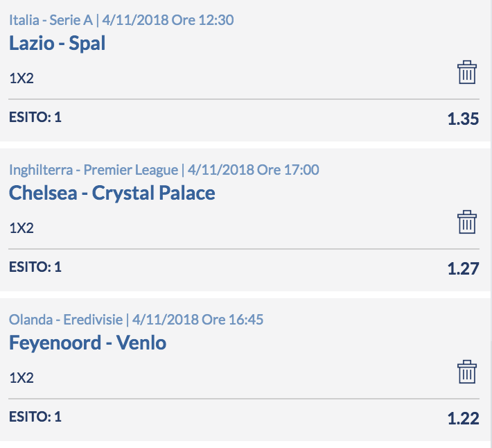Click the 1.22 odds value
The image size is (492, 448).
pyautogui.click(x=463, y=418)
